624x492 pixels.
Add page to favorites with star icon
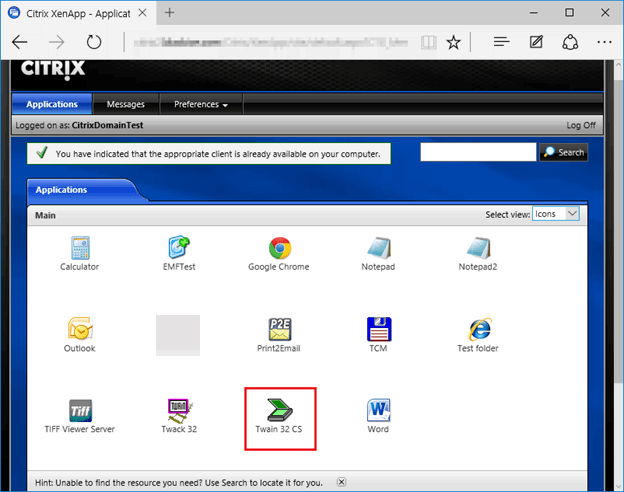(x=453, y=42)
